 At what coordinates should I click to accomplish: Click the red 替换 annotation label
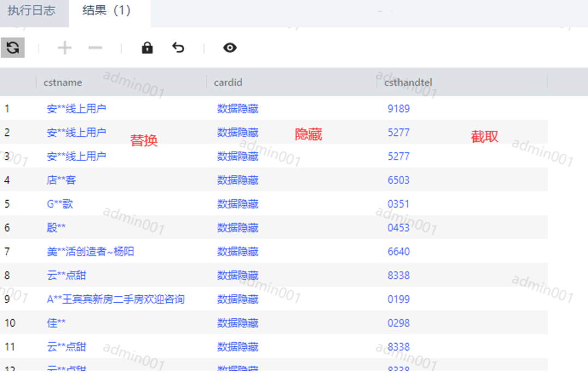point(145,140)
